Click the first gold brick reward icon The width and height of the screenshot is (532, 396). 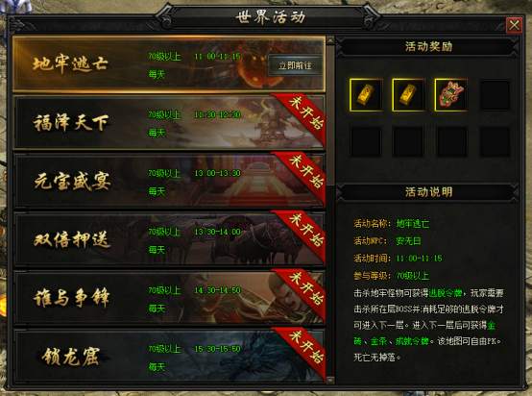[x=366, y=95]
